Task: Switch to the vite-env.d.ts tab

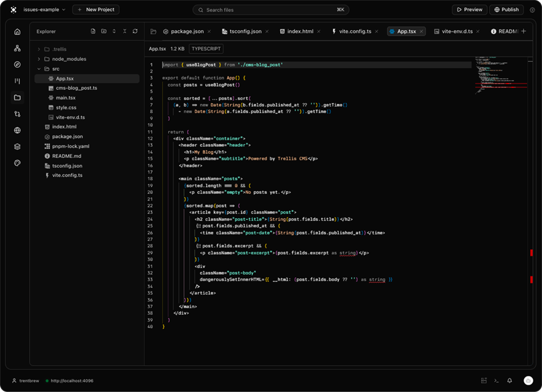Action: (457, 31)
